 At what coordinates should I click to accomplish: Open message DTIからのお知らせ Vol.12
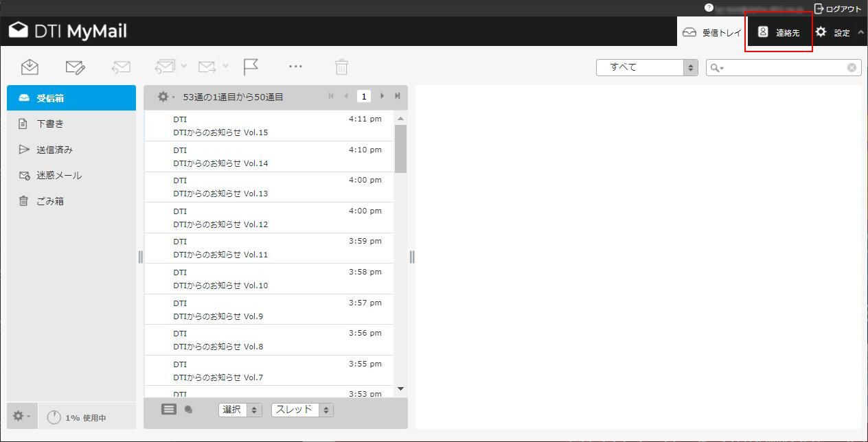[269, 218]
